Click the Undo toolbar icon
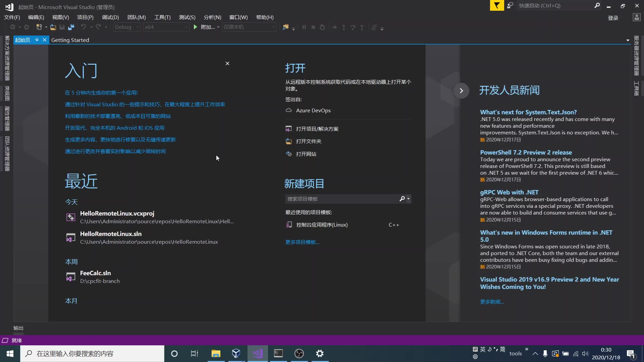 (84, 27)
